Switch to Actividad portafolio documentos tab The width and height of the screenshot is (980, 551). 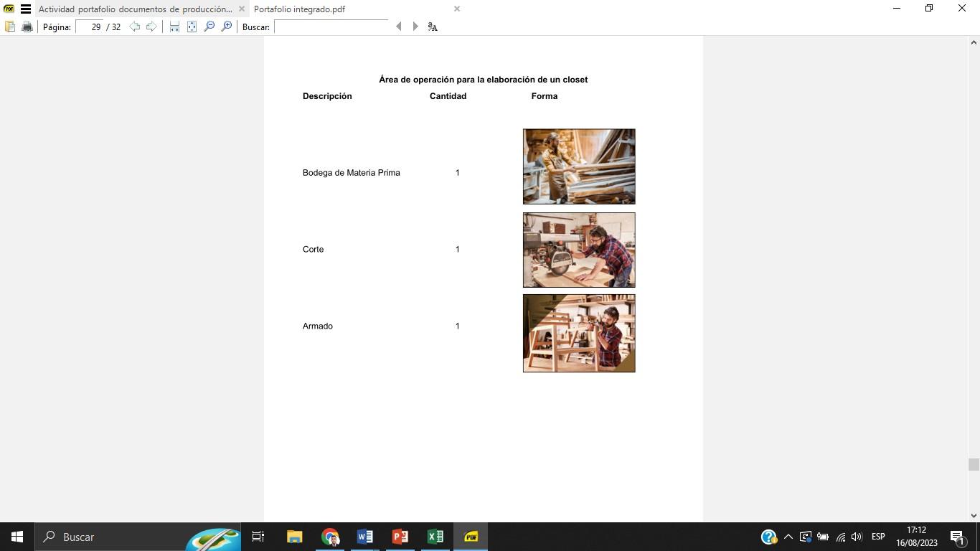pos(135,9)
